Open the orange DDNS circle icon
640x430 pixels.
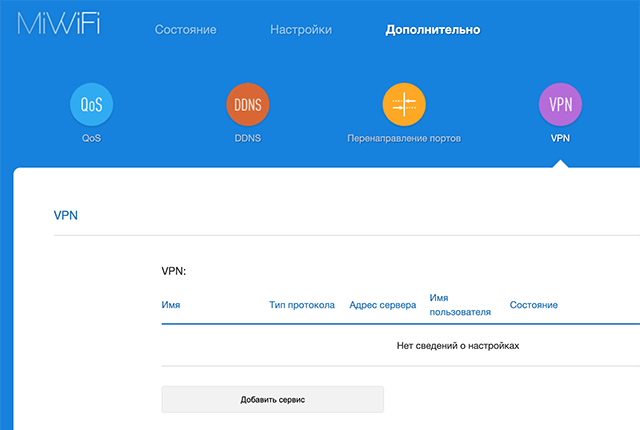click(x=247, y=105)
